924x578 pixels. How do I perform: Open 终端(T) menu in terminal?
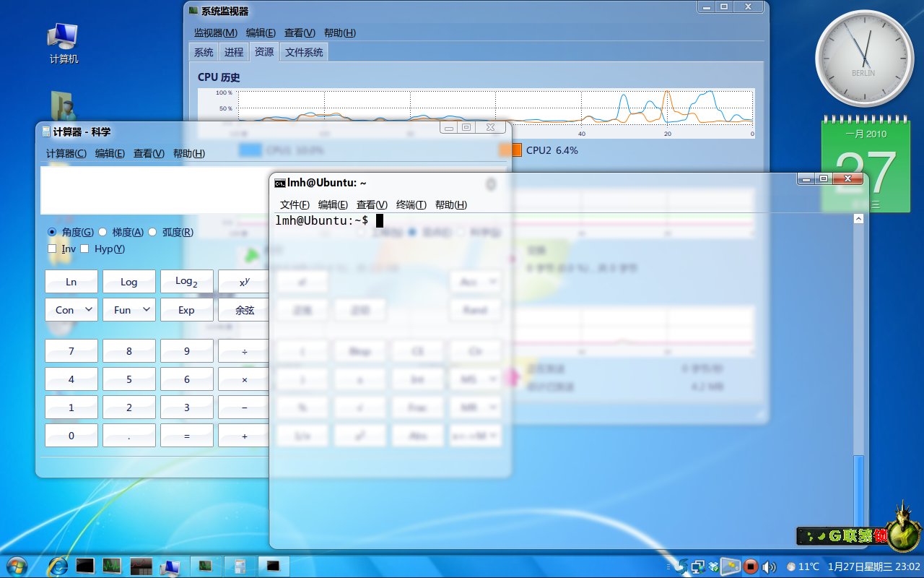[411, 204]
